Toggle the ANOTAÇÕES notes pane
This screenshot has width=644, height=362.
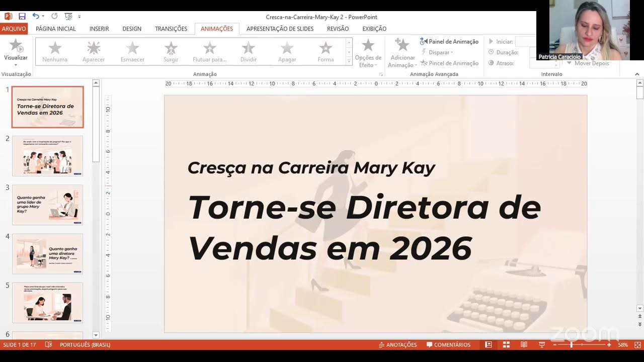[398, 344]
